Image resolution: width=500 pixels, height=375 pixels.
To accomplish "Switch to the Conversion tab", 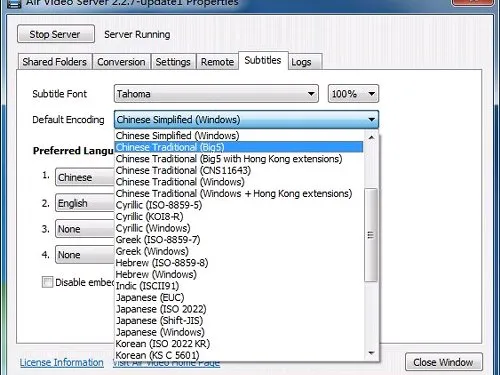I will tap(121, 62).
